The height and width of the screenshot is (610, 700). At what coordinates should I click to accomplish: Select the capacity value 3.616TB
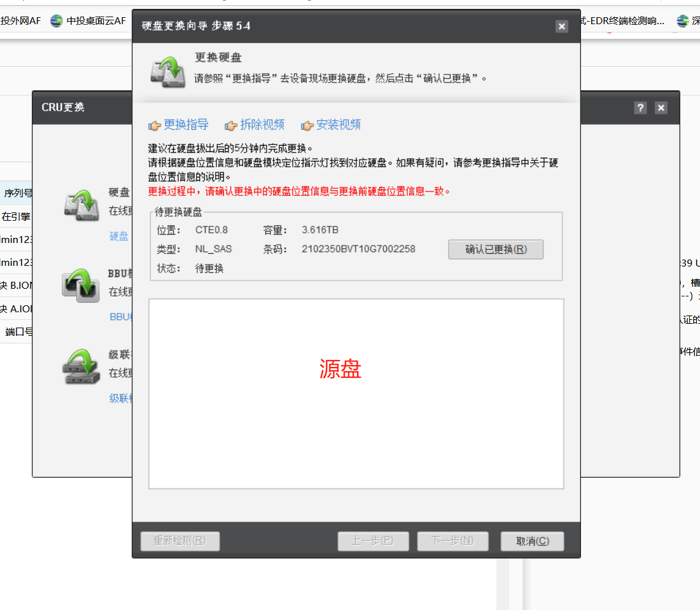(320, 230)
